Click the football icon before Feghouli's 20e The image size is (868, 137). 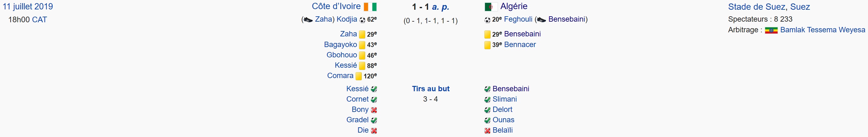tap(487, 20)
